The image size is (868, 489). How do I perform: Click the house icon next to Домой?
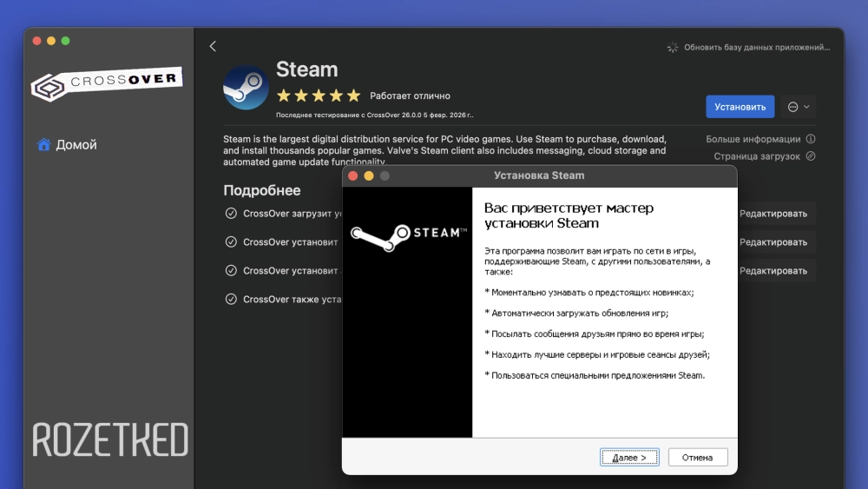(x=43, y=145)
